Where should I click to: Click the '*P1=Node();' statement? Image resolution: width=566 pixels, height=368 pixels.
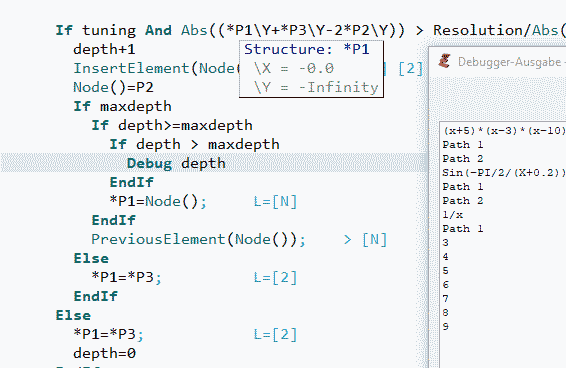coord(158,201)
